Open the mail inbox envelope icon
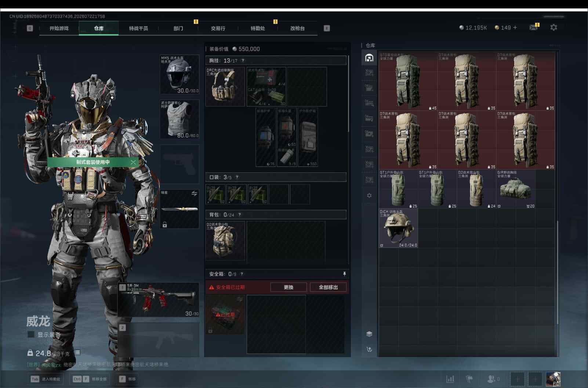Viewport: 588px width, 388px height. click(534, 27)
